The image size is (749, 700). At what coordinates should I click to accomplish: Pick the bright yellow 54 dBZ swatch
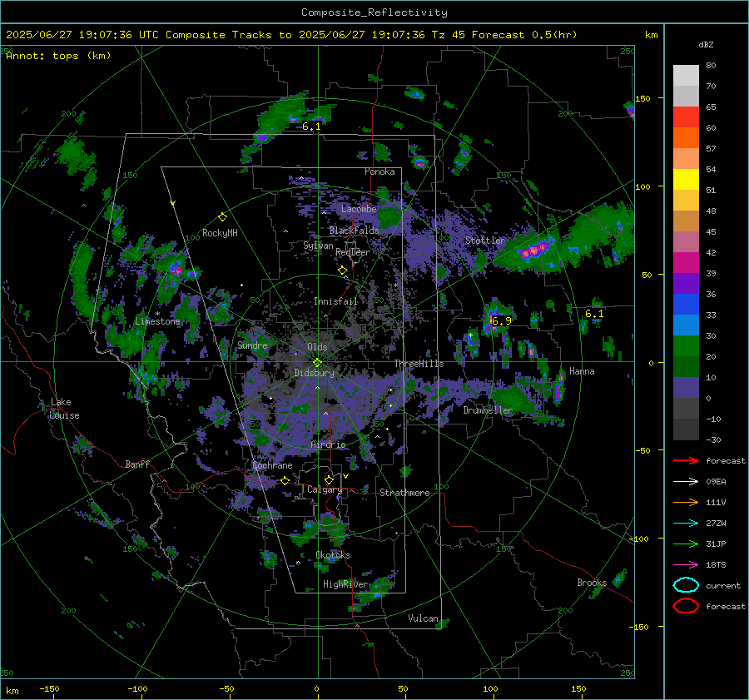click(x=686, y=179)
